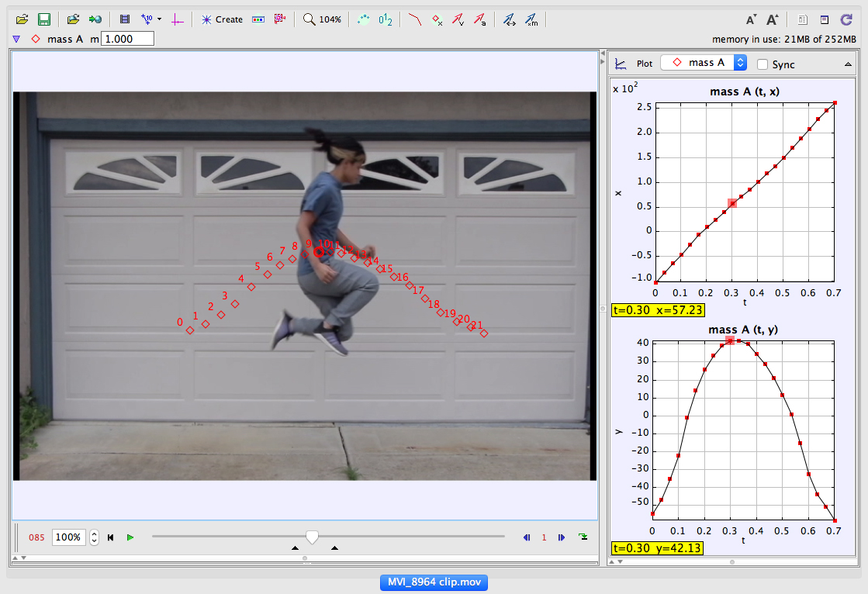
Task: Show step numbers on the track
Action: [x=384, y=19]
